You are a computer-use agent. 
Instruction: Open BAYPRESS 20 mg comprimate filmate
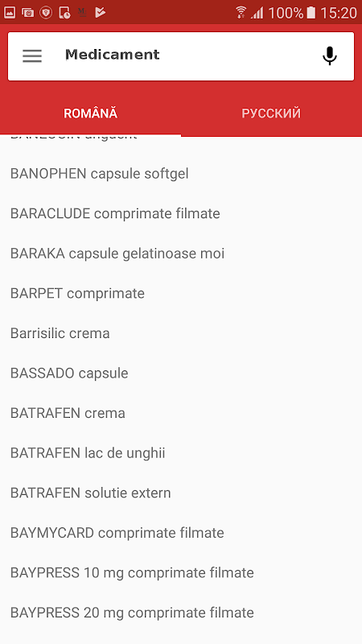pos(181,613)
